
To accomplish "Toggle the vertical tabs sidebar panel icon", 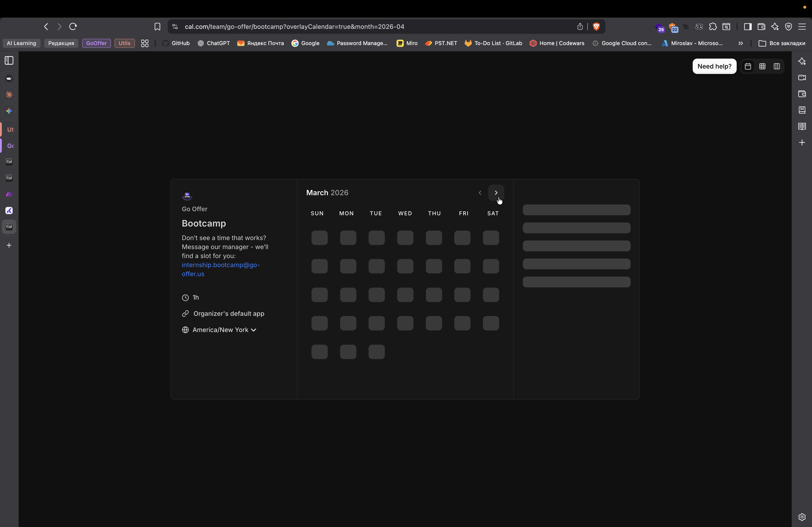I will [9, 61].
